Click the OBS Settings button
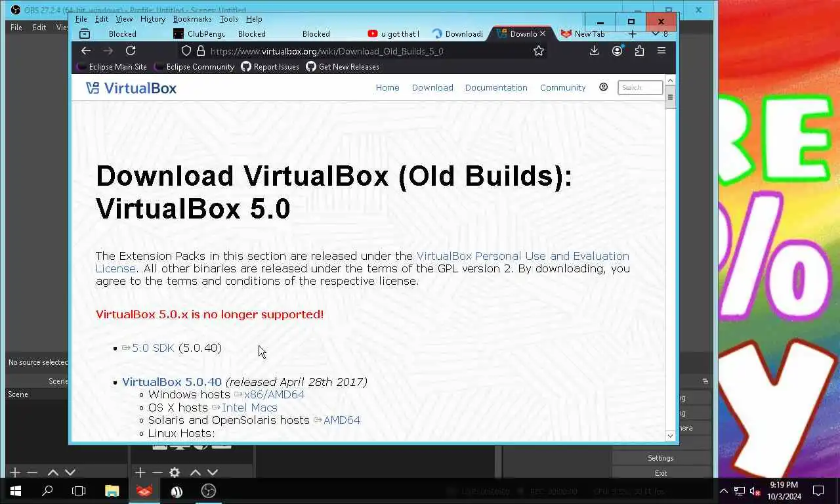The width and height of the screenshot is (840, 504). coord(661,458)
